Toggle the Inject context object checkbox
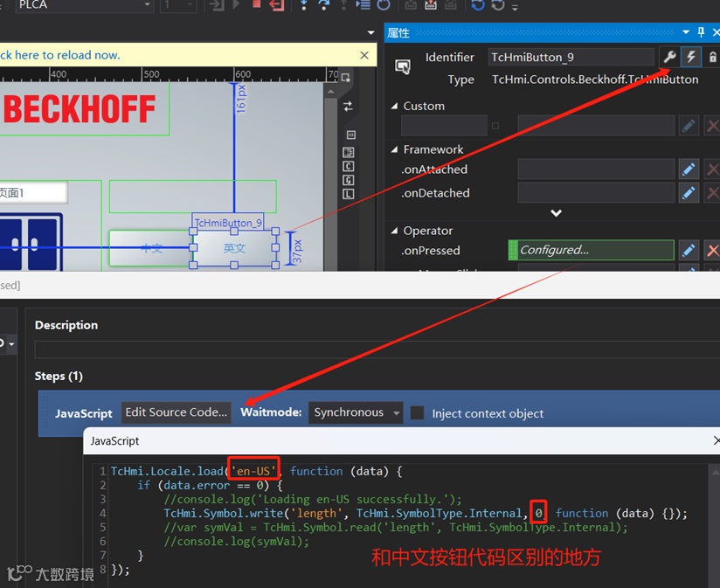This screenshot has height=588, width=720. (417, 412)
